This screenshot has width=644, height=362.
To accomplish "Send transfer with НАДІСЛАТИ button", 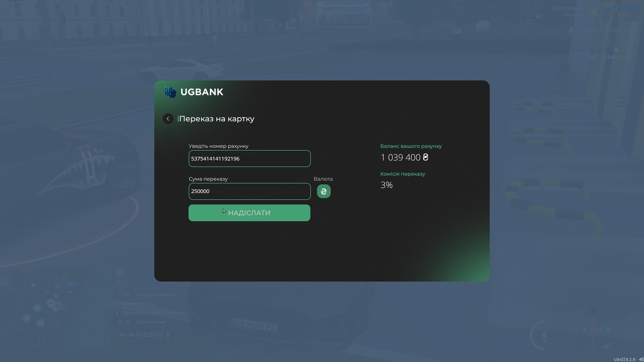I will (x=250, y=213).
